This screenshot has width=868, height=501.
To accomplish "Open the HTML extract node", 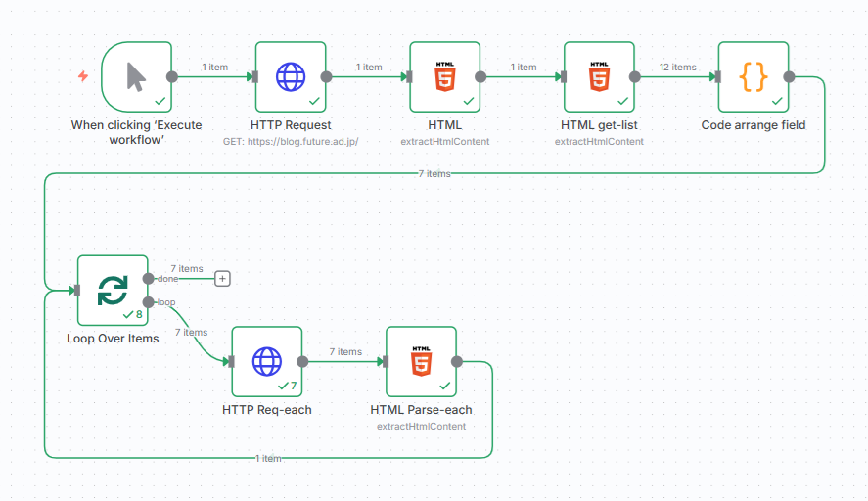I will point(444,76).
